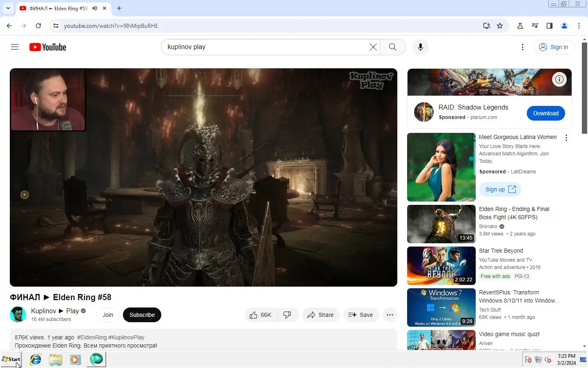Close the Elden Ring #58 tab
588x368 pixels.
coord(105,8)
